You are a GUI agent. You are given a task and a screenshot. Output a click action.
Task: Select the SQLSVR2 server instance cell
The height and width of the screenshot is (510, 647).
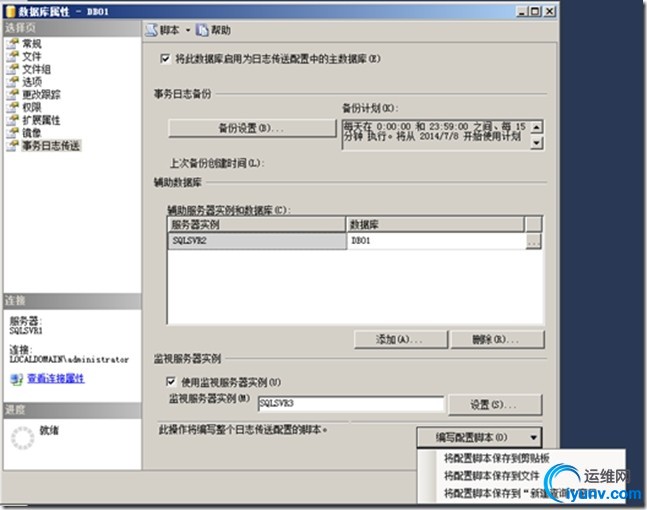click(x=257, y=241)
